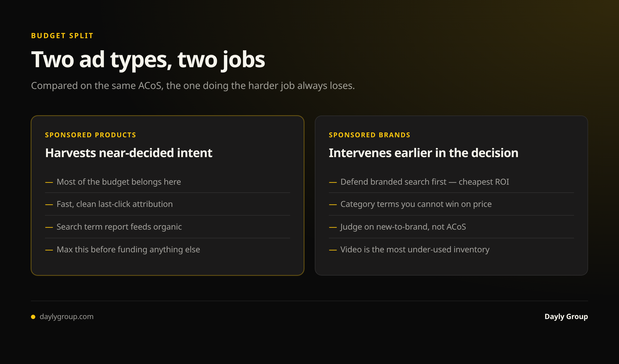Screen dimensions: 619x364
Task: Select the SPONSORED BRANDS card label
Action: (x=369, y=135)
